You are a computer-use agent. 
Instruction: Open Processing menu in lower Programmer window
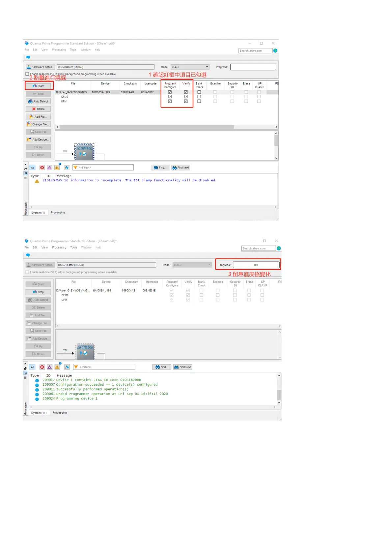[x=59, y=248]
